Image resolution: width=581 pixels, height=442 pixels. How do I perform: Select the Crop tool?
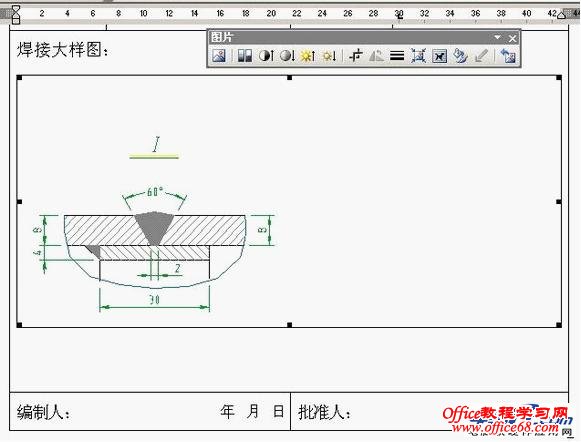[355, 56]
